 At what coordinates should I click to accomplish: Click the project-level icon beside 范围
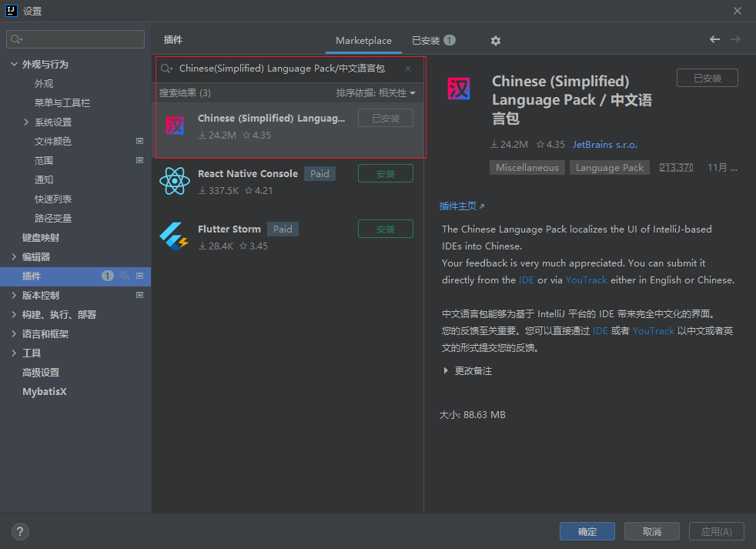coord(140,160)
